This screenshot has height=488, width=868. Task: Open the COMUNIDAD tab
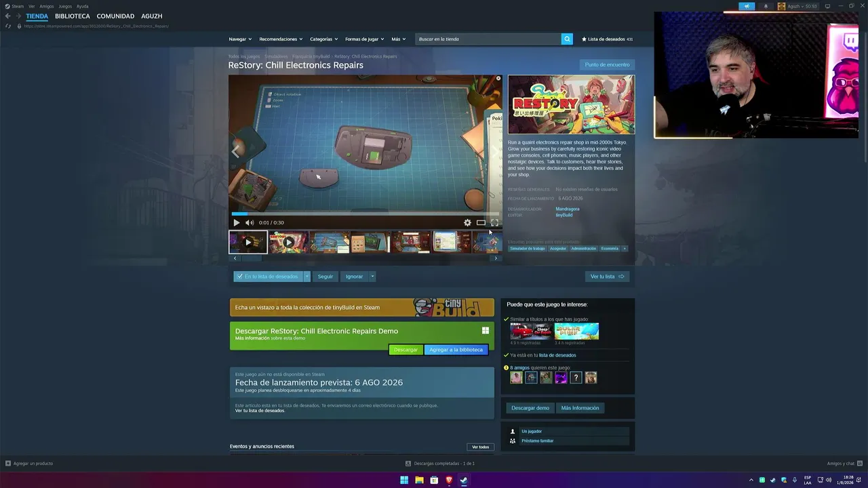(115, 16)
